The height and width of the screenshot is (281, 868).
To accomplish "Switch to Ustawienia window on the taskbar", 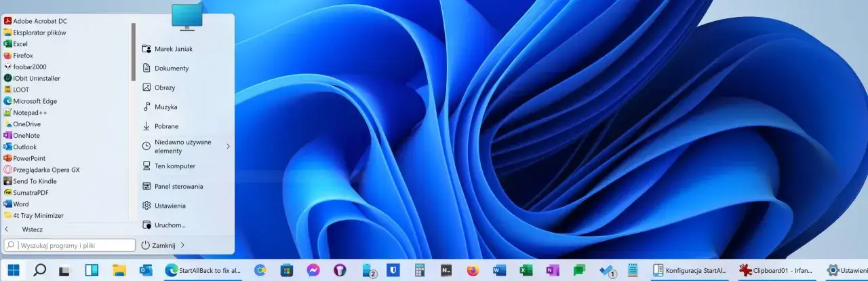I will [846, 270].
